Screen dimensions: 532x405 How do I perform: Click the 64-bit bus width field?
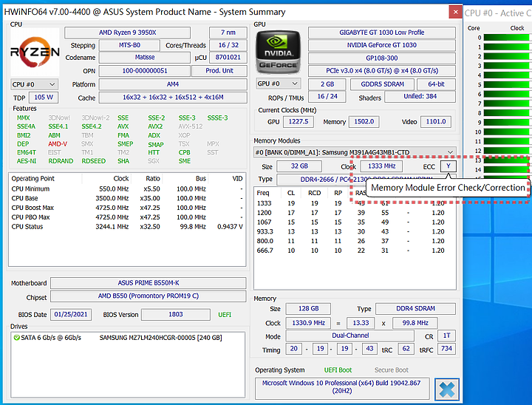436,84
